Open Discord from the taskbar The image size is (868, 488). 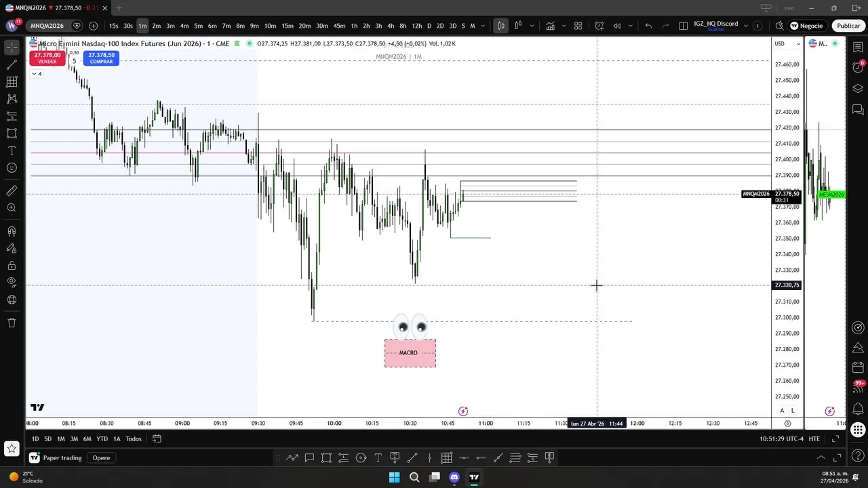pos(454,477)
